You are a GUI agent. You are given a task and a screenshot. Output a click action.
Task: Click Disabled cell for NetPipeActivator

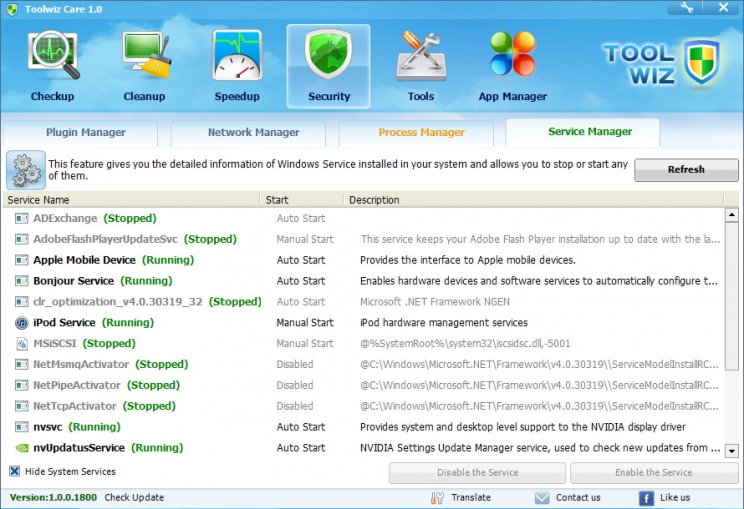pos(295,385)
